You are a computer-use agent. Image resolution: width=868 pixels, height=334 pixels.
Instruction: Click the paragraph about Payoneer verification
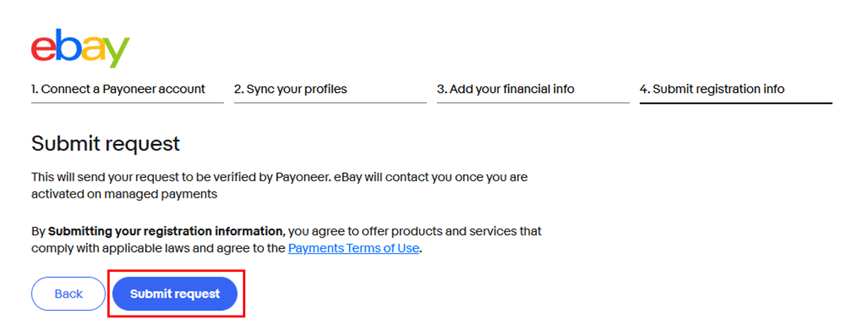point(279,186)
